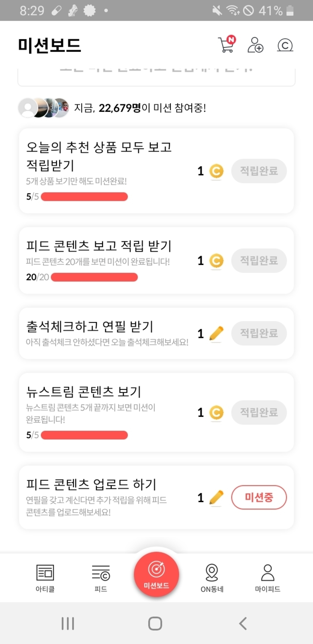Select the 미션보드 center tab
The image size is (313, 644).
pyautogui.click(x=156, y=575)
